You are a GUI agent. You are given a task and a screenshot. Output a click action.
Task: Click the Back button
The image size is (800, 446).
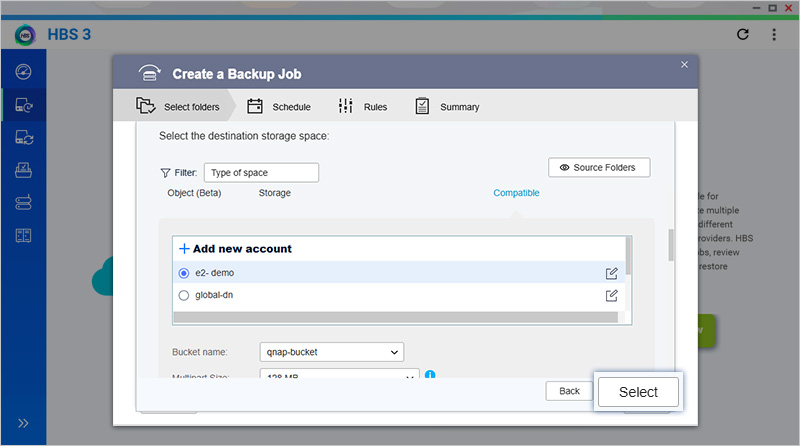coord(569,391)
